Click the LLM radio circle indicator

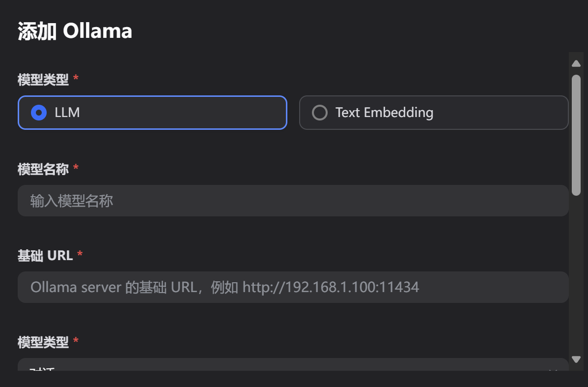click(40, 112)
